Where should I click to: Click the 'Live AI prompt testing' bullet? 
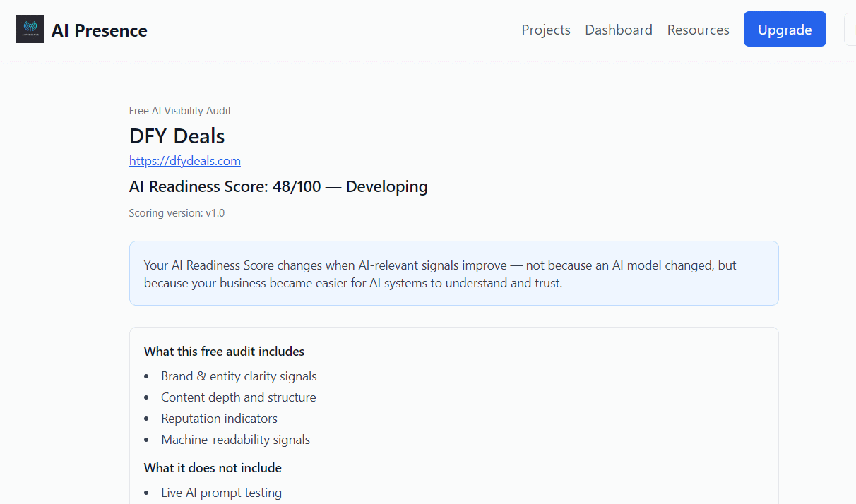[221, 492]
